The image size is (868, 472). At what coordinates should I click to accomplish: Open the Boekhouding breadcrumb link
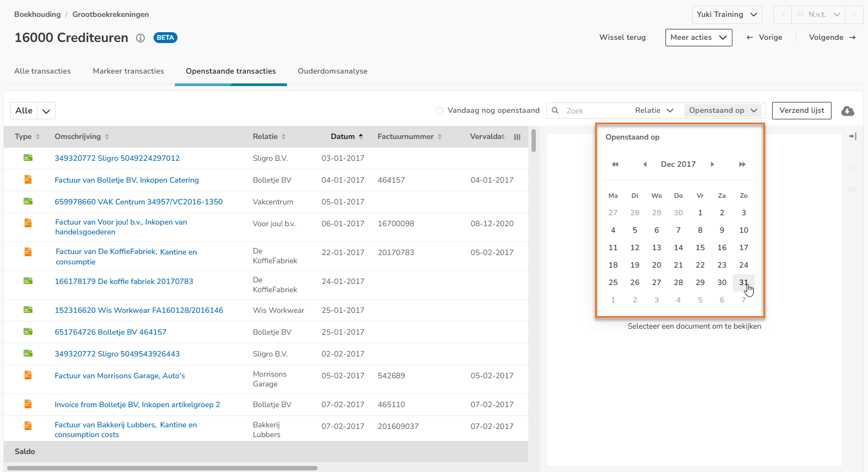coord(38,15)
